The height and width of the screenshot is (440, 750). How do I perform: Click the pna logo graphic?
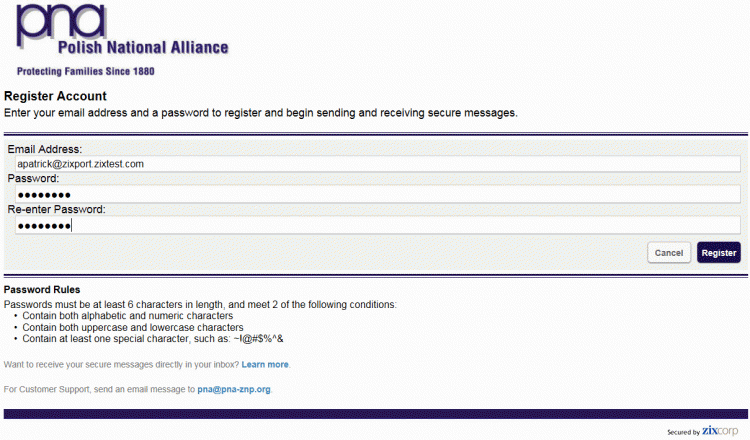pyautogui.click(x=61, y=25)
